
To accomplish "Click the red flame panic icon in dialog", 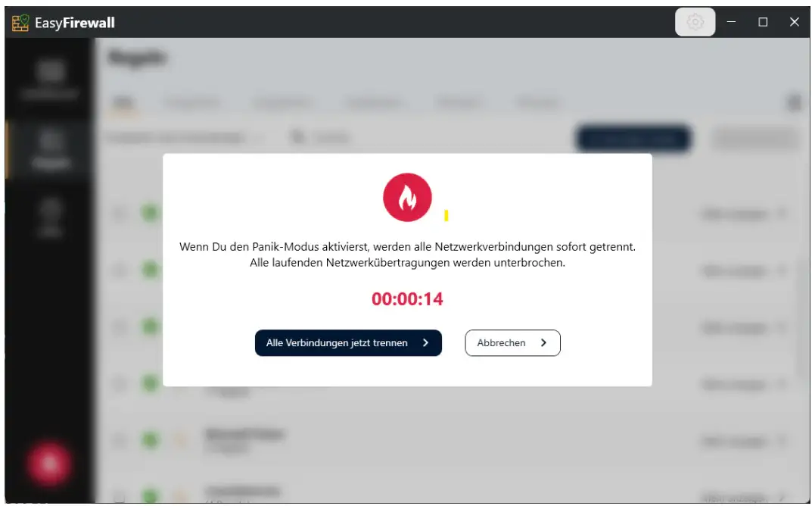I will 407,198.
